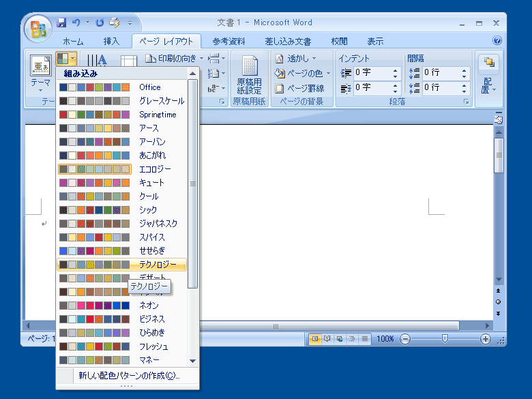Select the Springtime color scheme
Image resolution: width=532 pixels, height=399 pixels.
coord(122,115)
